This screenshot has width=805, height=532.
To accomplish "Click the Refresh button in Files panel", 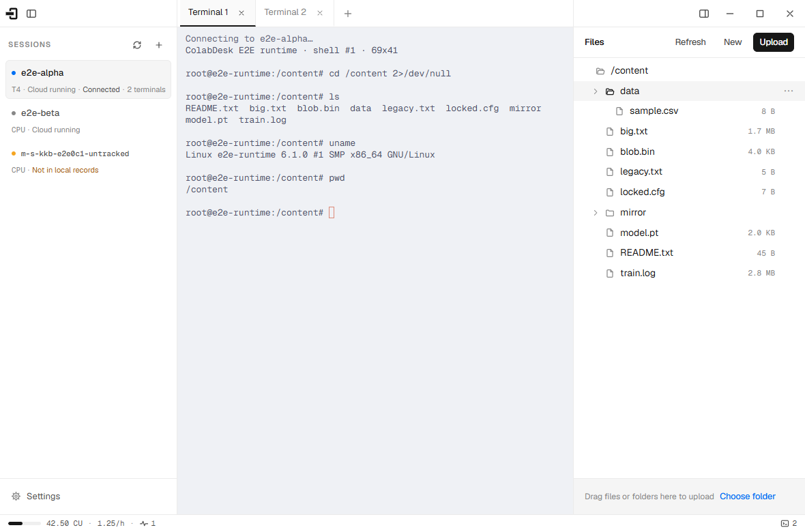I will coord(690,42).
